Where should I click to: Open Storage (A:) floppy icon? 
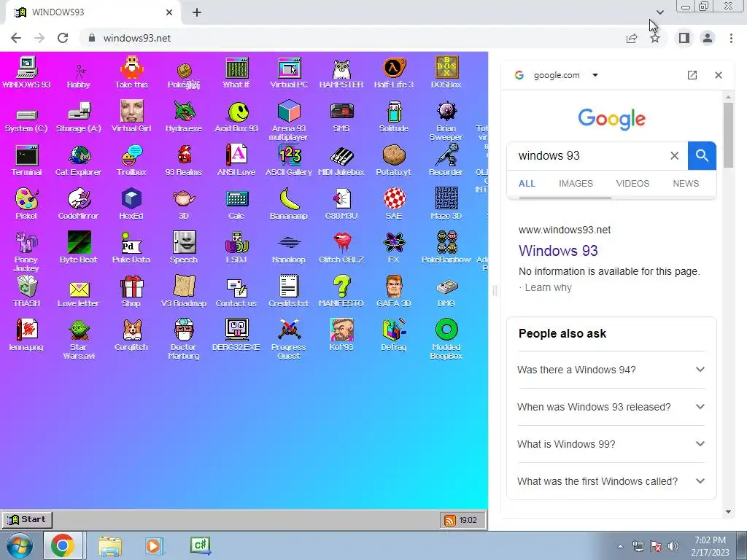[79, 117]
